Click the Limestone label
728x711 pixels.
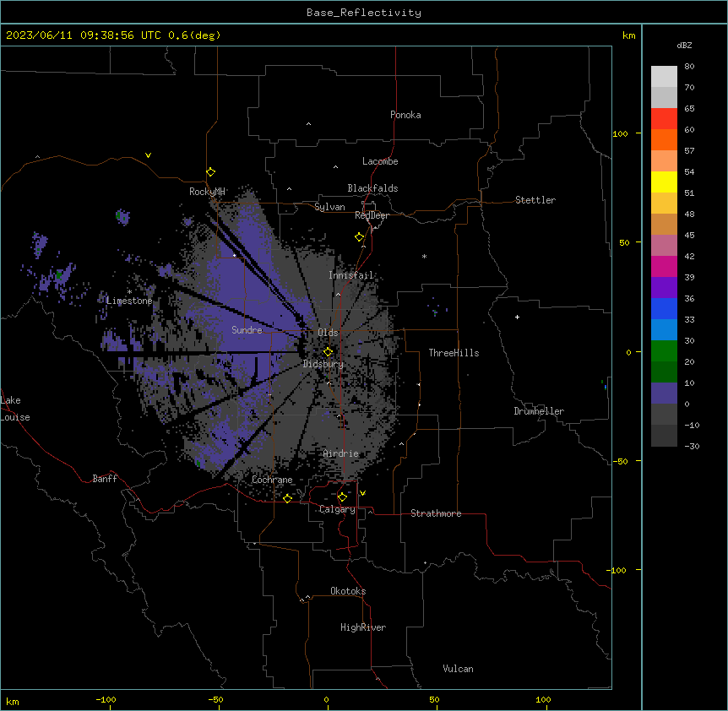click(x=129, y=301)
